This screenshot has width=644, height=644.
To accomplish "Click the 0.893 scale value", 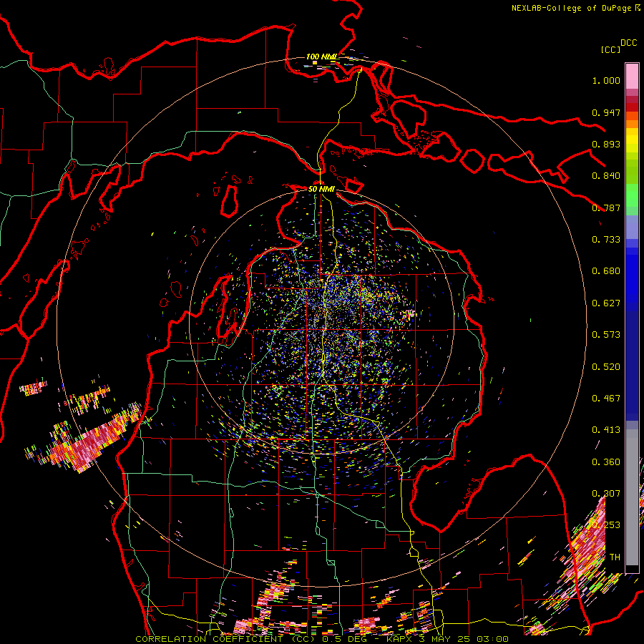I will (606, 144).
